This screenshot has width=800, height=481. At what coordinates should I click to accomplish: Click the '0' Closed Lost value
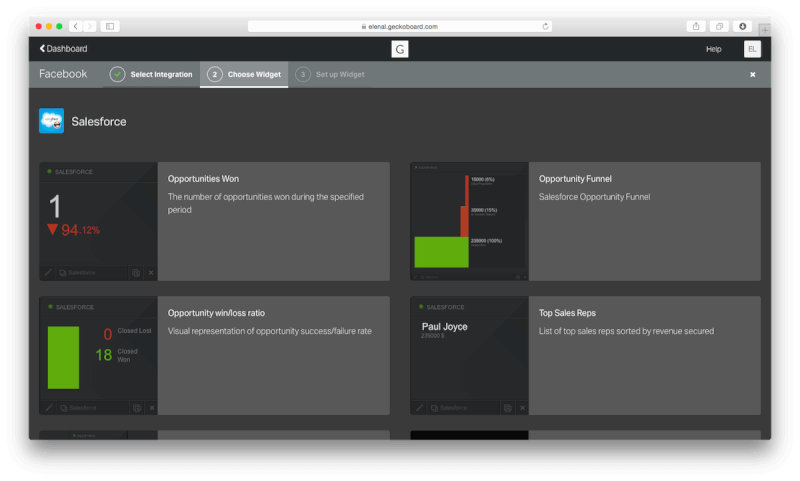coord(108,334)
